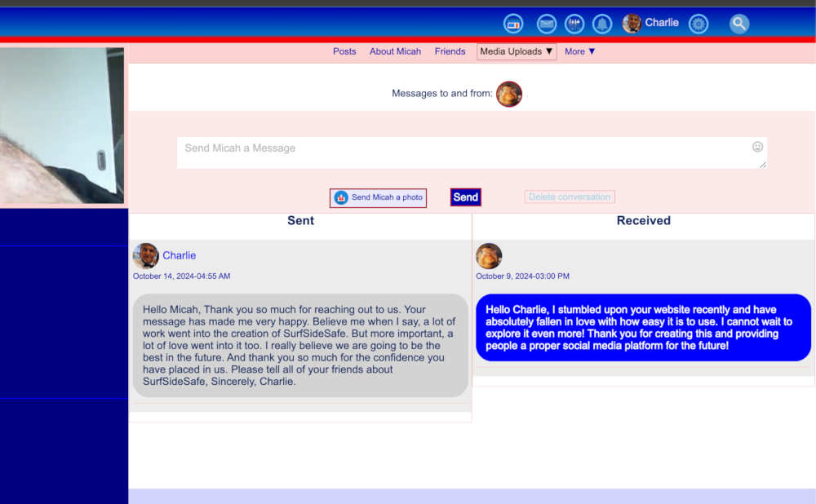Open the emoji picker smiley icon
Image resolution: width=816 pixels, height=504 pixels.
[x=757, y=147]
